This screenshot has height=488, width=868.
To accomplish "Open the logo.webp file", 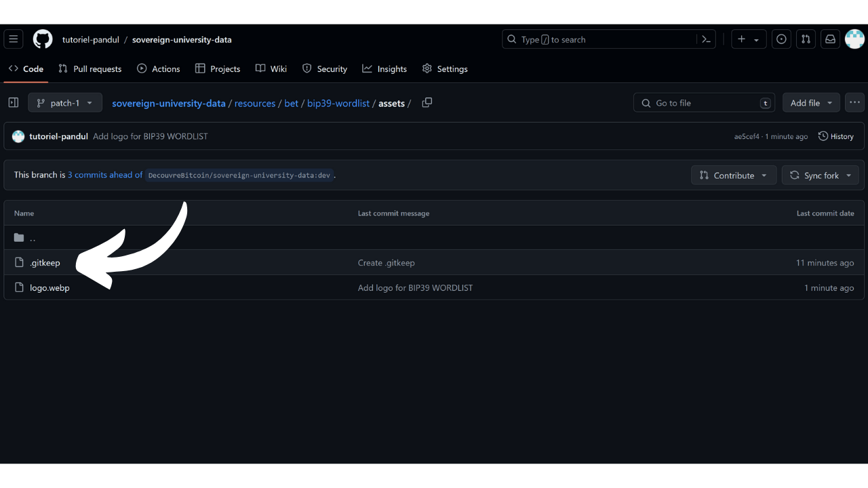I will click(x=50, y=288).
